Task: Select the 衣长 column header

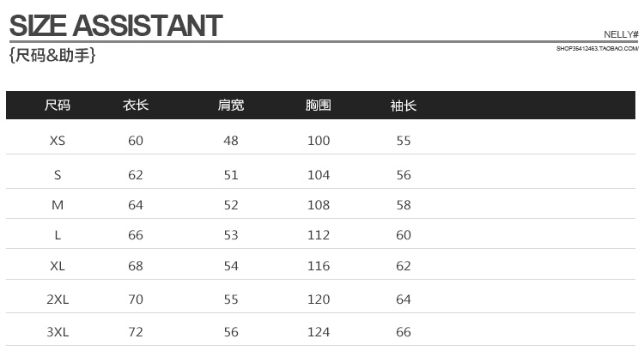Action: click(136, 105)
